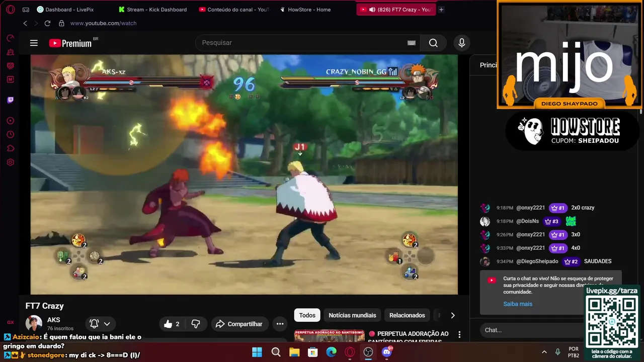Go forward with the browser forward arrow
Viewport: 644px width, 362px height.
36,23
